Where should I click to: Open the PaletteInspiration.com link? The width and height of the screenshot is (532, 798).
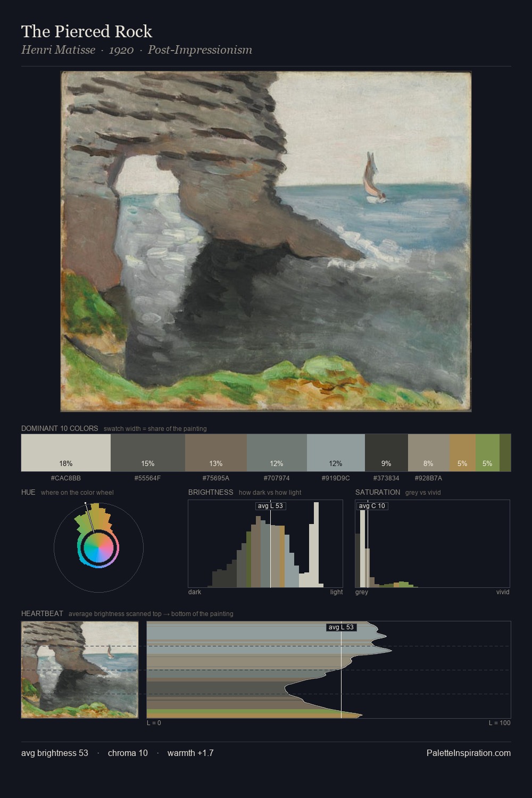click(x=469, y=753)
